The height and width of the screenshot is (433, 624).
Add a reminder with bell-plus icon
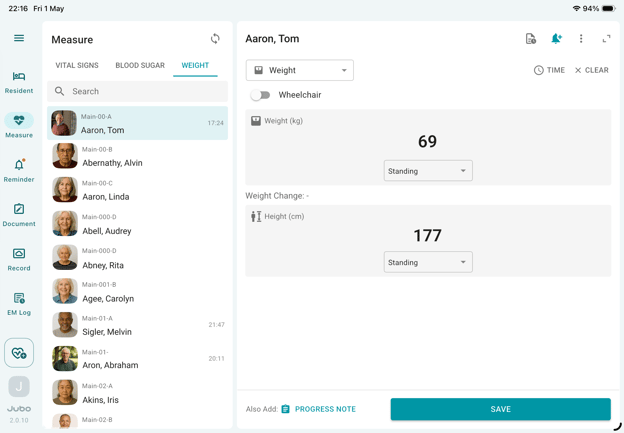click(x=556, y=39)
